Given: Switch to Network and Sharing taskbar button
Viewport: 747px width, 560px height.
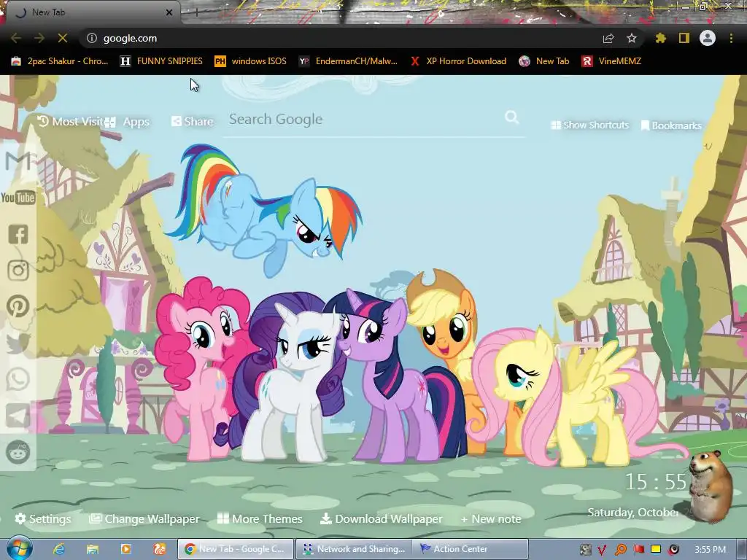Looking at the screenshot, I should [x=354, y=549].
